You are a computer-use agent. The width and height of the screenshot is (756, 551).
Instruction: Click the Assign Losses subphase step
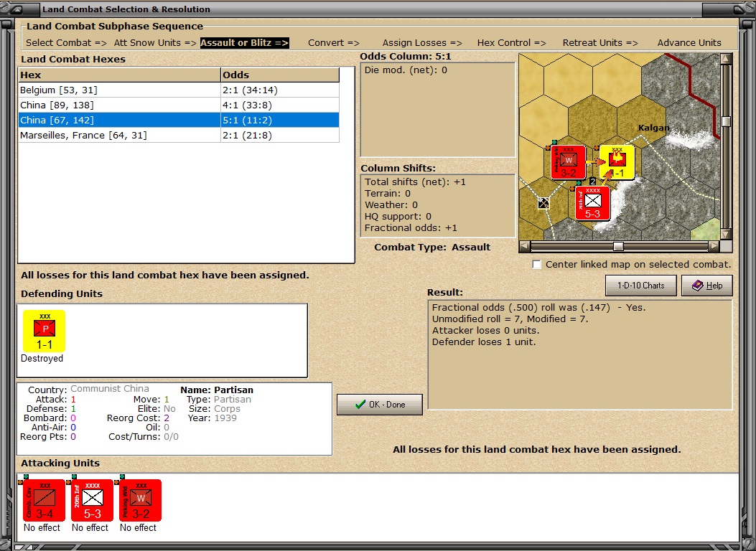point(422,43)
